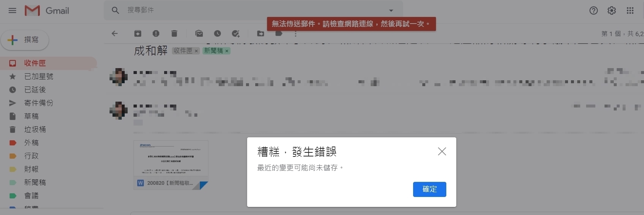Archive this email with the archive icon
This screenshot has width=644, height=215.
point(138,34)
